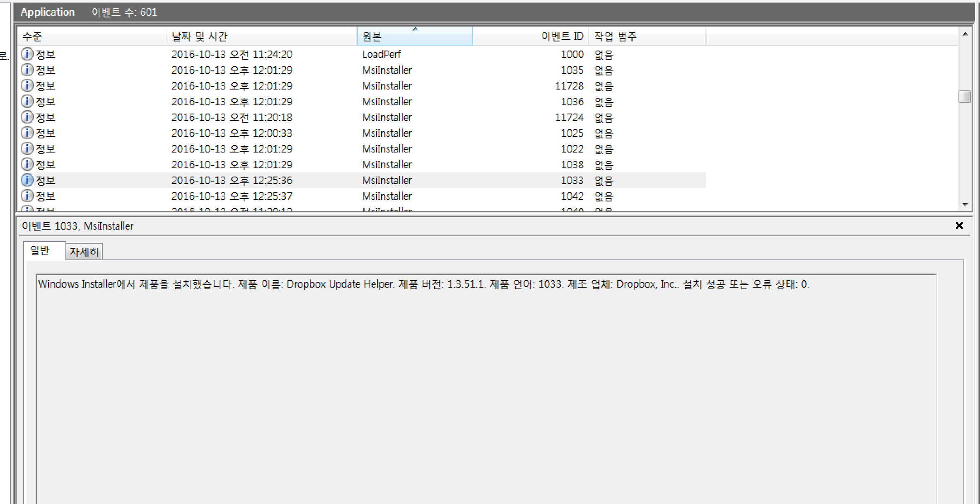Image resolution: width=980 pixels, height=504 pixels.
Task: Click info icon of event 1036 row
Action: point(27,101)
